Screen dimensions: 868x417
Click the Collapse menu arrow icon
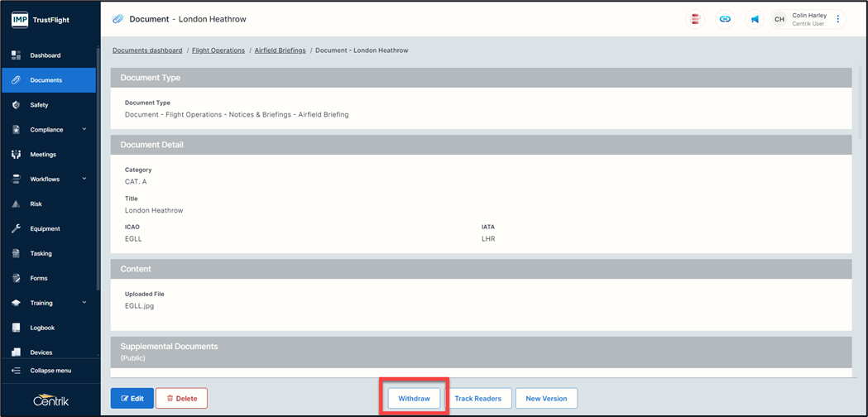(x=16, y=371)
